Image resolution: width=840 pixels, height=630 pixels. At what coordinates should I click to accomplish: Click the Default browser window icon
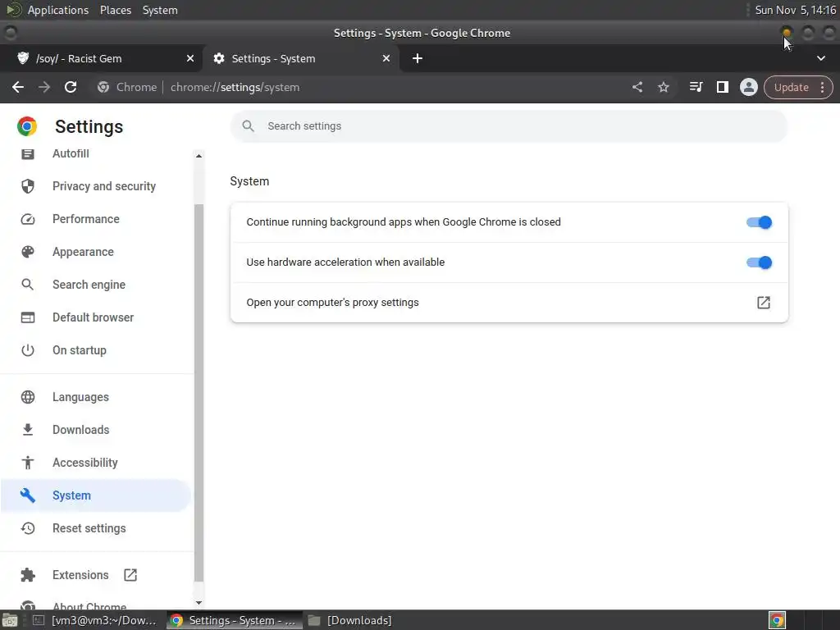coord(28,317)
